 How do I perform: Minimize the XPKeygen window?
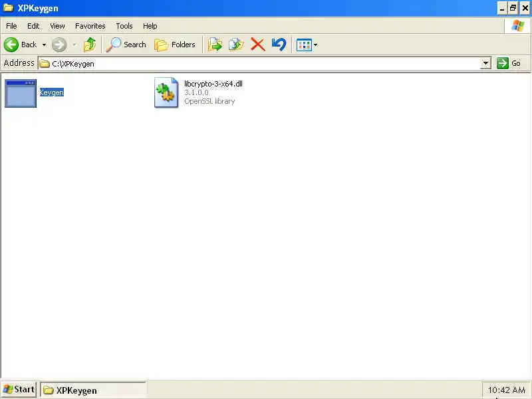(502, 8)
